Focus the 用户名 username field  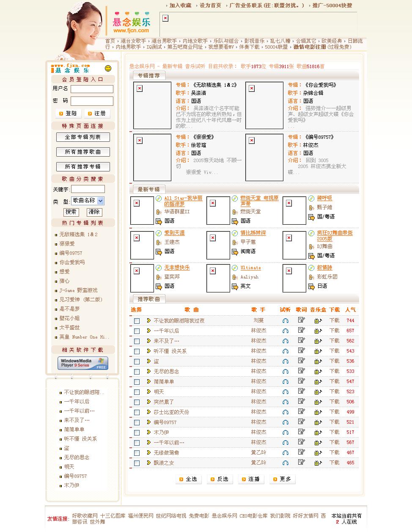pos(92,89)
